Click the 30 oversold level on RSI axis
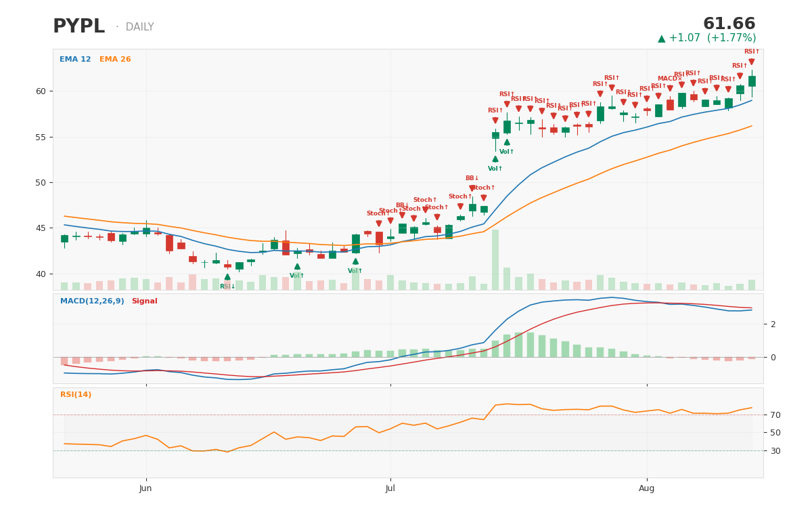The width and height of the screenshot is (812, 508). coord(775,450)
